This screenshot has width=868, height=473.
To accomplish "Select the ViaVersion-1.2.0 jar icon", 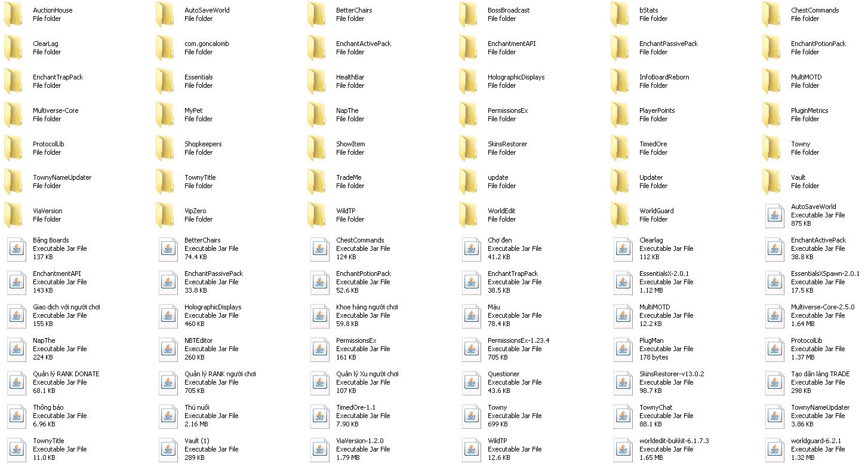I will coord(320,450).
